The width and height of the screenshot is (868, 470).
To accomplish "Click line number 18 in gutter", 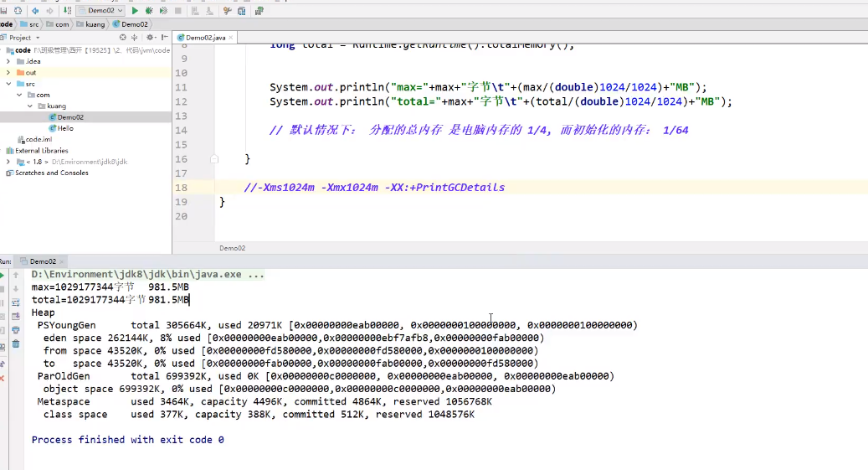I will 181,188.
